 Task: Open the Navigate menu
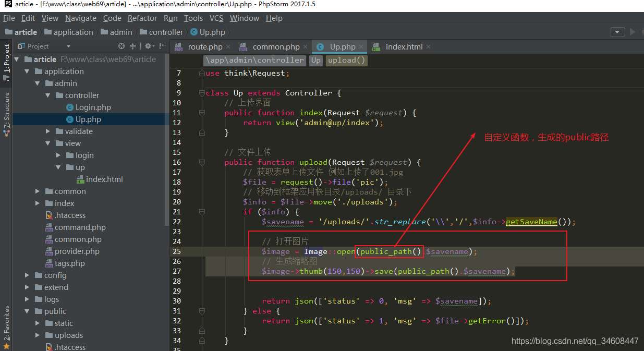pyautogui.click(x=81, y=18)
